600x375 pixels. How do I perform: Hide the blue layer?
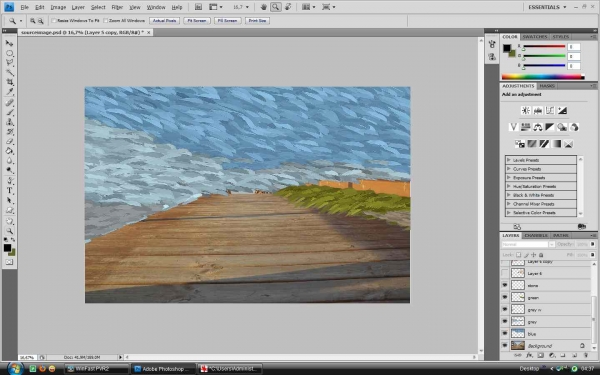click(505, 334)
